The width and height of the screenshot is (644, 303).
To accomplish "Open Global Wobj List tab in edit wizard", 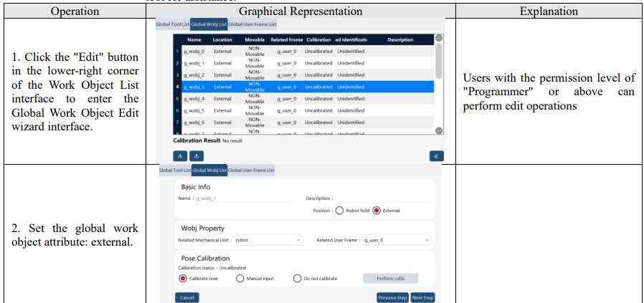I will click(x=209, y=170).
